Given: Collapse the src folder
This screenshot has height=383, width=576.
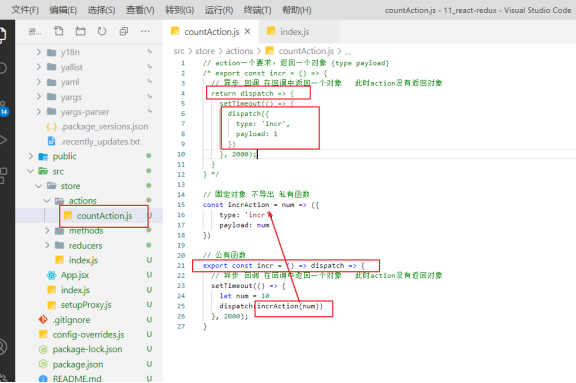Looking at the screenshot, I should [89, 171].
